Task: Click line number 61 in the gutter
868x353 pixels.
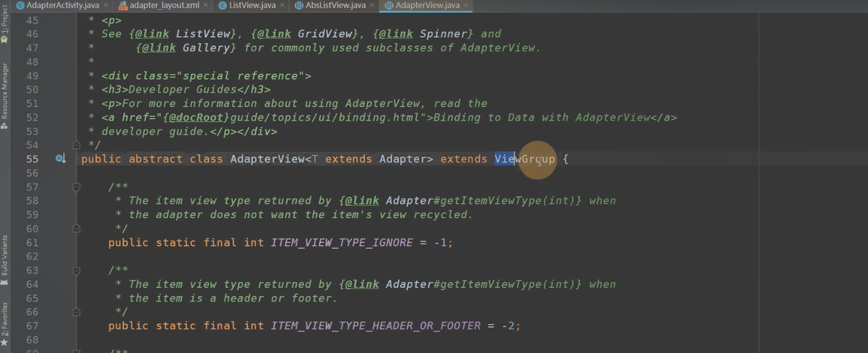Action: (32, 243)
